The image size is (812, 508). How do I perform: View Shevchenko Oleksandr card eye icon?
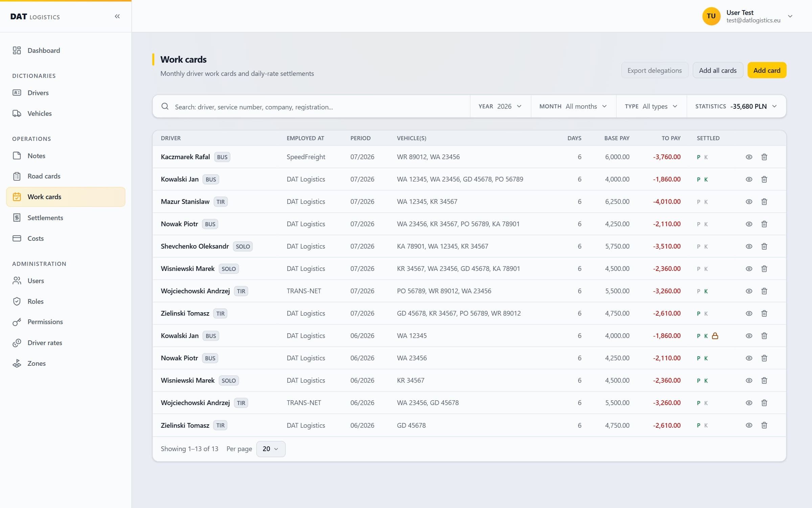tap(749, 246)
